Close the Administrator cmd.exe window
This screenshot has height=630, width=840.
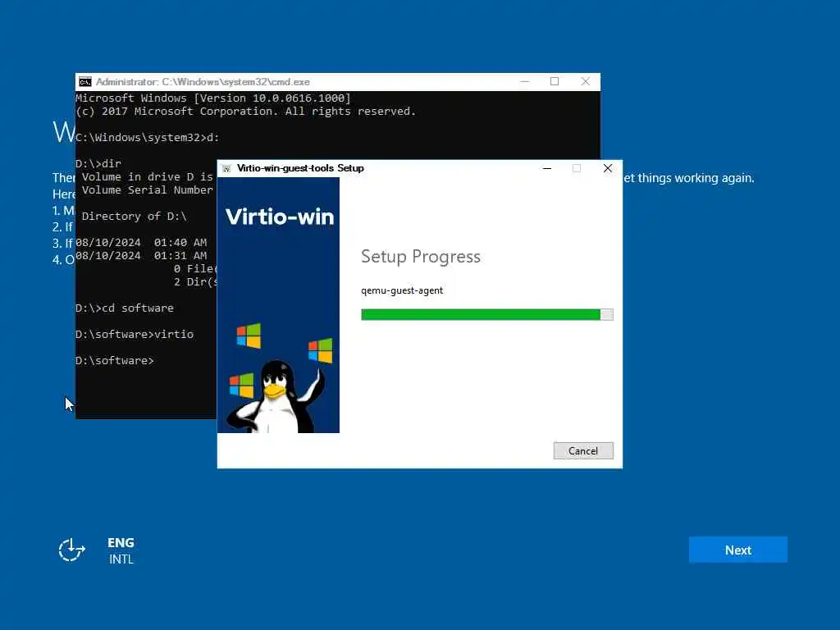coord(585,81)
